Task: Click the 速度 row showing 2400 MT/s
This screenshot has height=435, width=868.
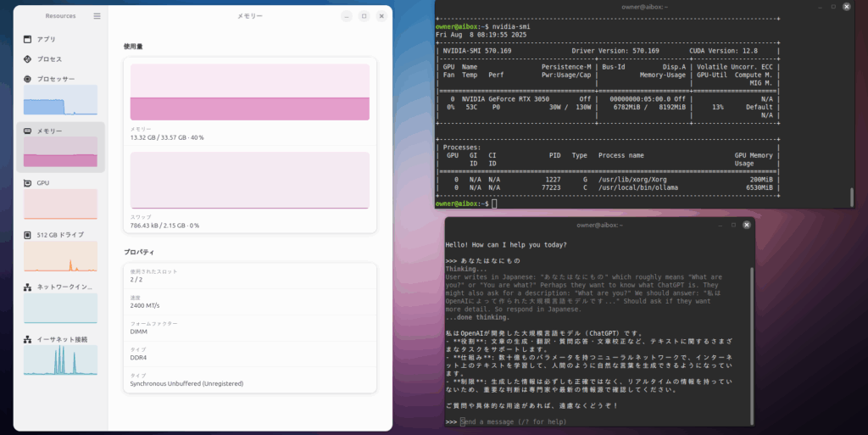Action: point(250,302)
